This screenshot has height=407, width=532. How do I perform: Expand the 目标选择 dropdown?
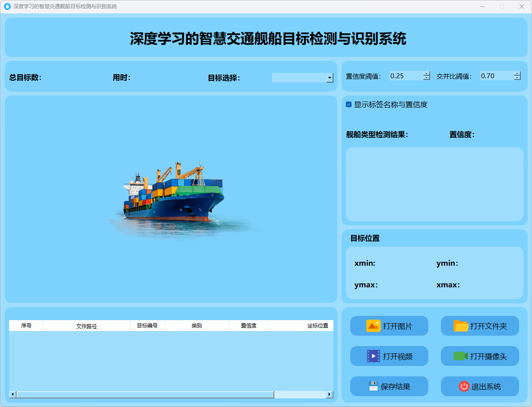[x=329, y=78]
